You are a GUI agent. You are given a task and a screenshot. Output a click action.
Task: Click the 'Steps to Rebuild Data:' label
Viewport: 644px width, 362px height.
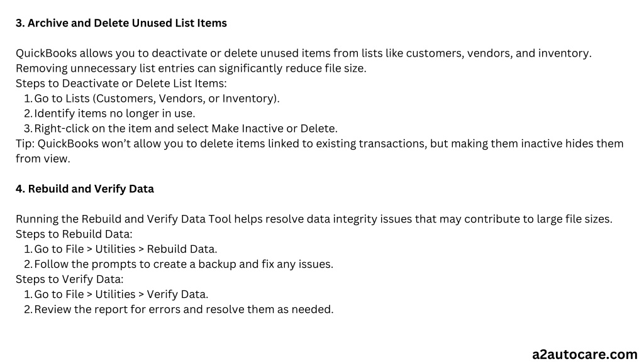pyautogui.click(x=74, y=234)
